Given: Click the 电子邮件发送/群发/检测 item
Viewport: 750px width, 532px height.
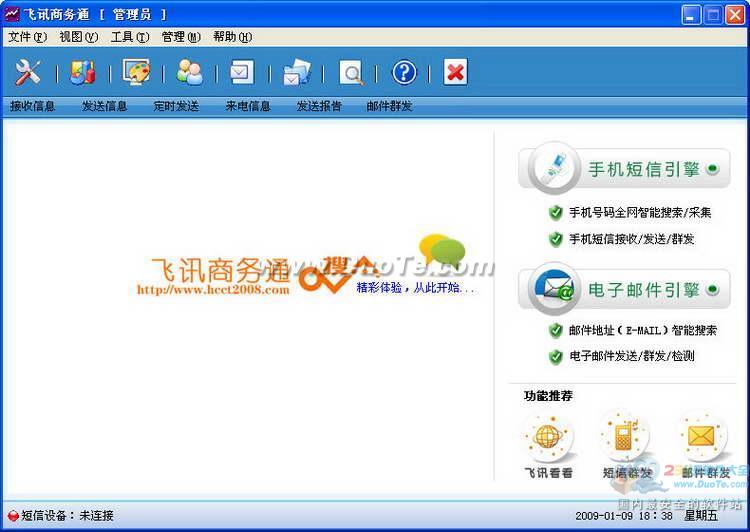Looking at the screenshot, I should pyautogui.click(x=631, y=356).
